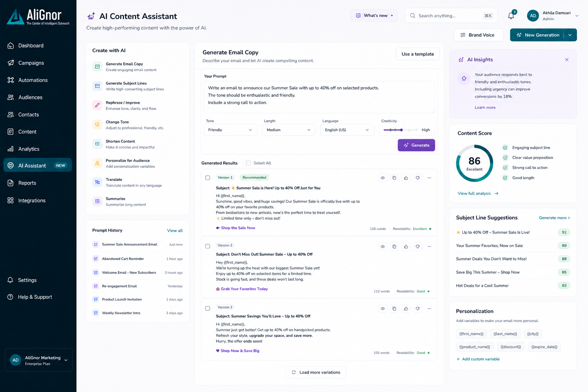This screenshot has height=392, width=588.
Task: Open the notifications bell
Action: click(x=511, y=16)
